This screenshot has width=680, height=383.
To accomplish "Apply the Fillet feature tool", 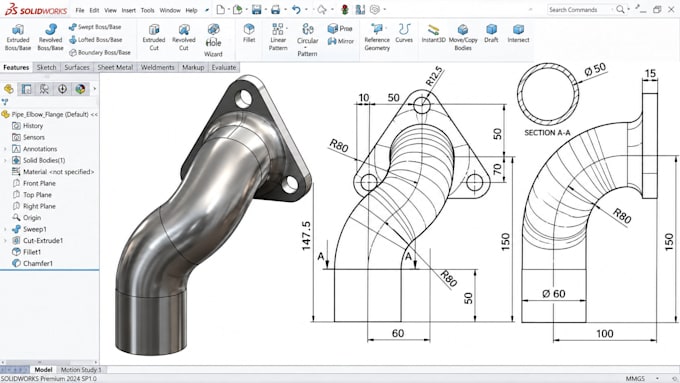I will 249,33.
